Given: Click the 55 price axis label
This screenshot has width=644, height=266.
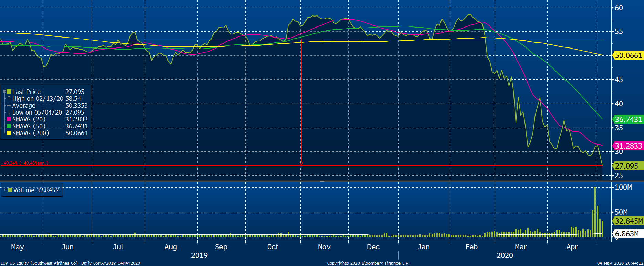Looking at the screenshot, I should [x=619, y=31].
